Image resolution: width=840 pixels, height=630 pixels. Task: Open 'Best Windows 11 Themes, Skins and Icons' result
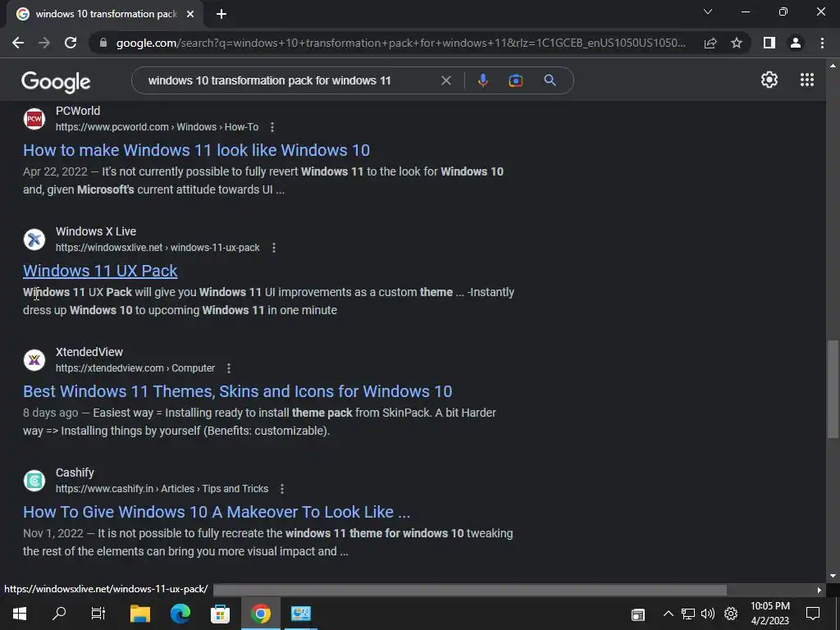pyautogui.click(x=237, y=391)
